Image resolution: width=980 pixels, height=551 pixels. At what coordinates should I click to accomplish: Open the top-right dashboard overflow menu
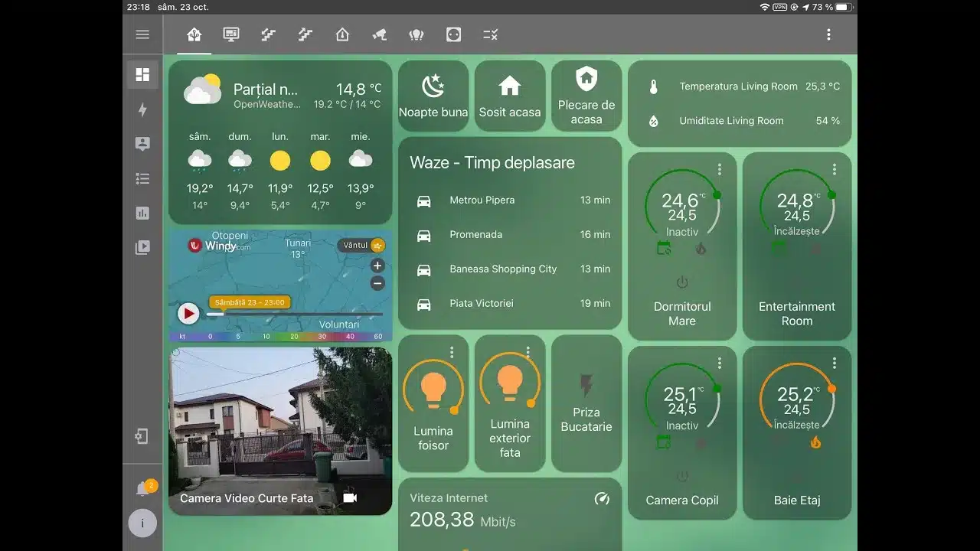(828, 34)
